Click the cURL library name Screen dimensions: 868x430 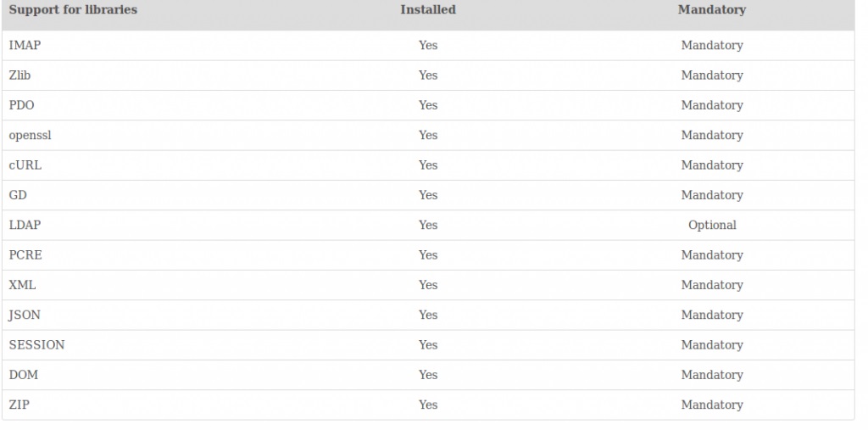tap(25, 165)
